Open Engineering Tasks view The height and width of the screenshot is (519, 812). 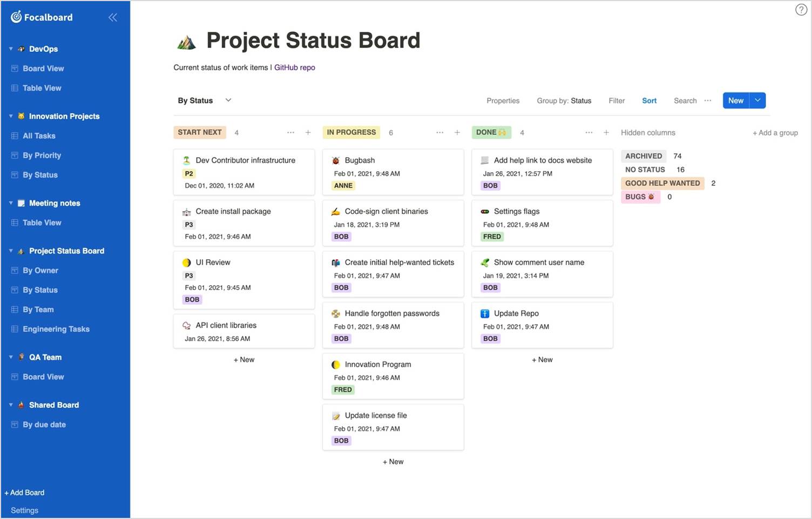coord(56,328)
